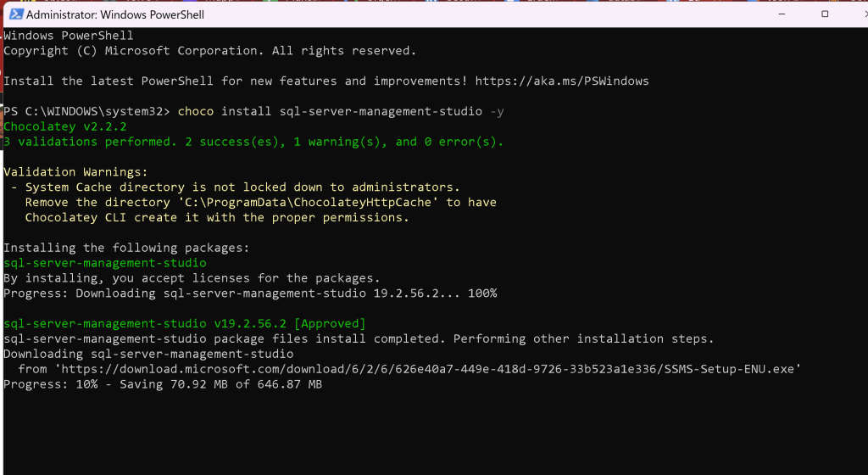Click the 'Downloading sql-server-management-studio' line without a version
The image size is (868, 475).
coord(148,354)
